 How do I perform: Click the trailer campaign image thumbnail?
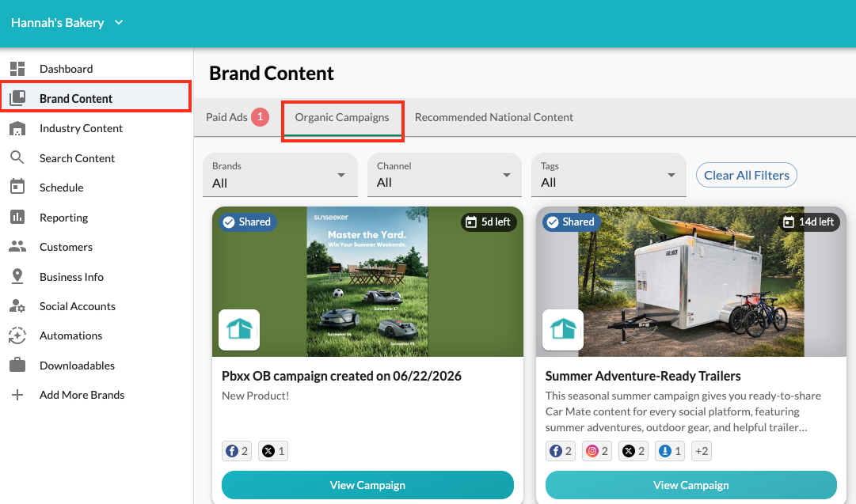coord(691,282)
